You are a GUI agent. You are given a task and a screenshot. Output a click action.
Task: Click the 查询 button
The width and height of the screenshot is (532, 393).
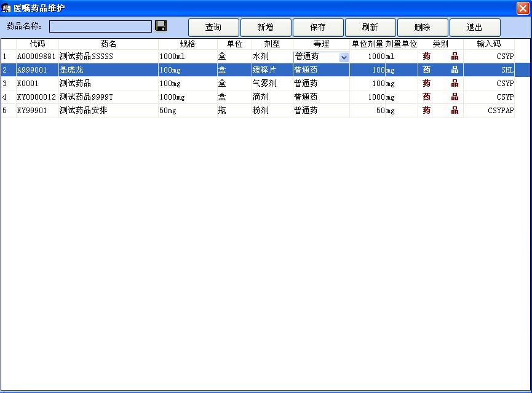[213, 28]
